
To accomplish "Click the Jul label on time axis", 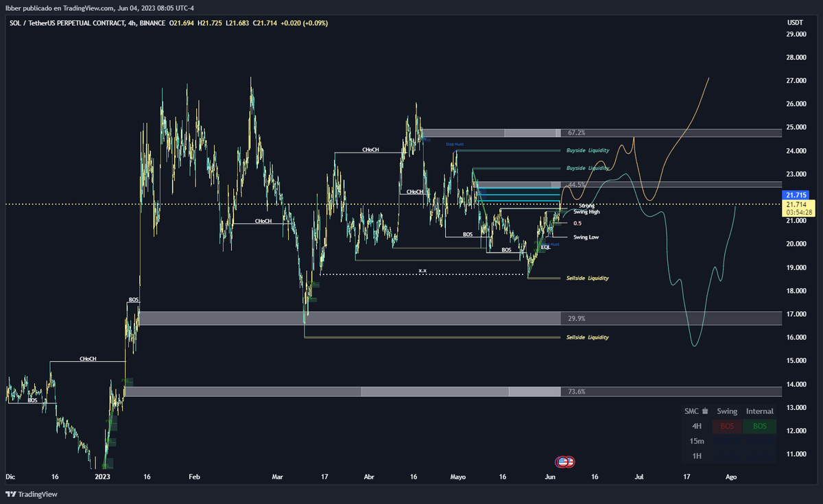I will click(639, 476).
